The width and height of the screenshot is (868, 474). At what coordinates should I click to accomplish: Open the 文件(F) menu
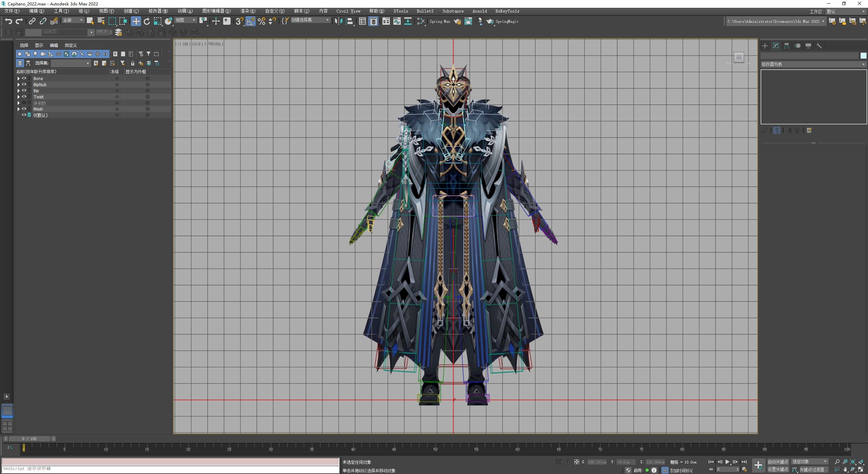click(x=12, y=11)
